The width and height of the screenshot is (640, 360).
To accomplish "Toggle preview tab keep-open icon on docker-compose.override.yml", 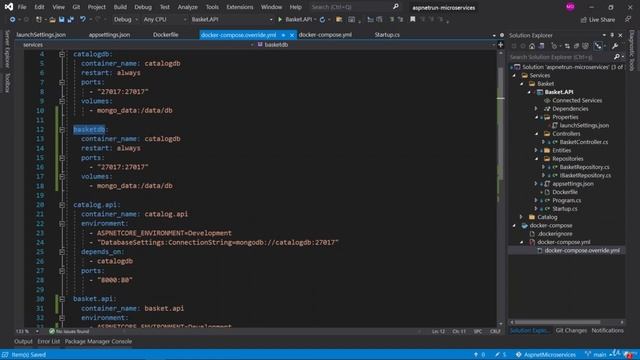I will (x=283, y=35).
